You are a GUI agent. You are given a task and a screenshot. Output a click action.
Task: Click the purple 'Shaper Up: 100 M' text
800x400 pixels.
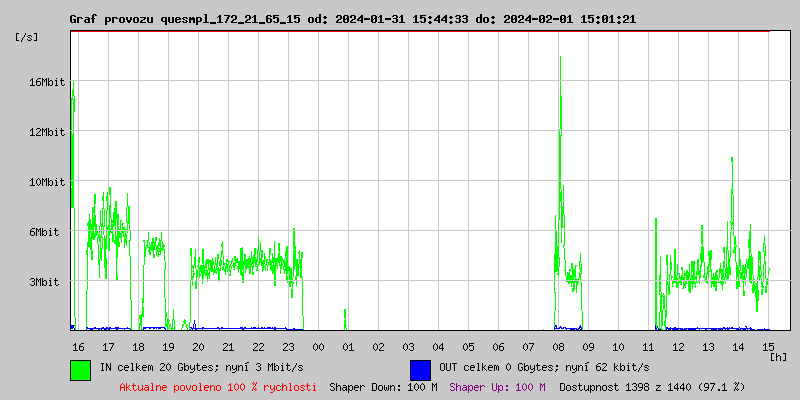pyautogui.click(x=497, y=386)
